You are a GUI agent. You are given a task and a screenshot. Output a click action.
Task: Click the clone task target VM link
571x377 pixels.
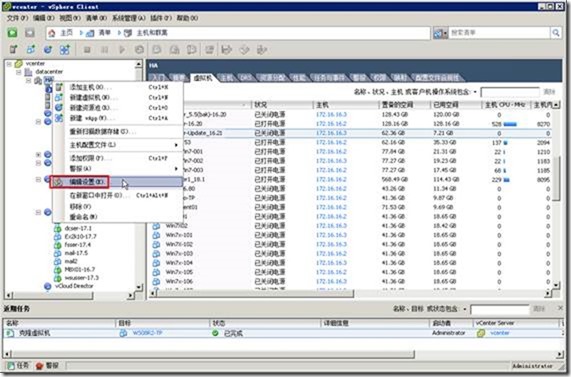click(x=147, y=333)
